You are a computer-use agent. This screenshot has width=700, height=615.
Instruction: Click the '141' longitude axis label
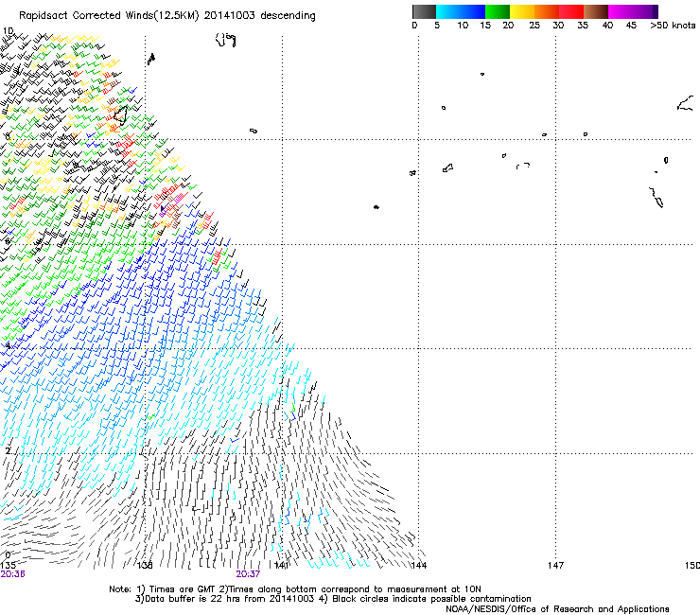click(x=281, y=566)
